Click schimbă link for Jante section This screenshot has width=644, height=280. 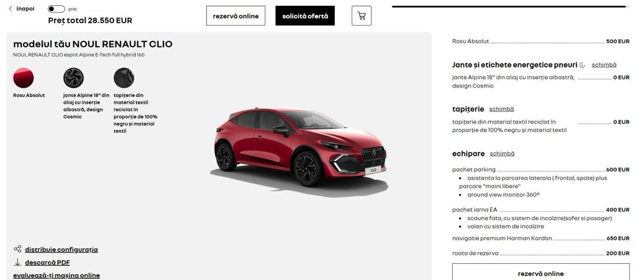pyautogui.click(x=604, y=65)
